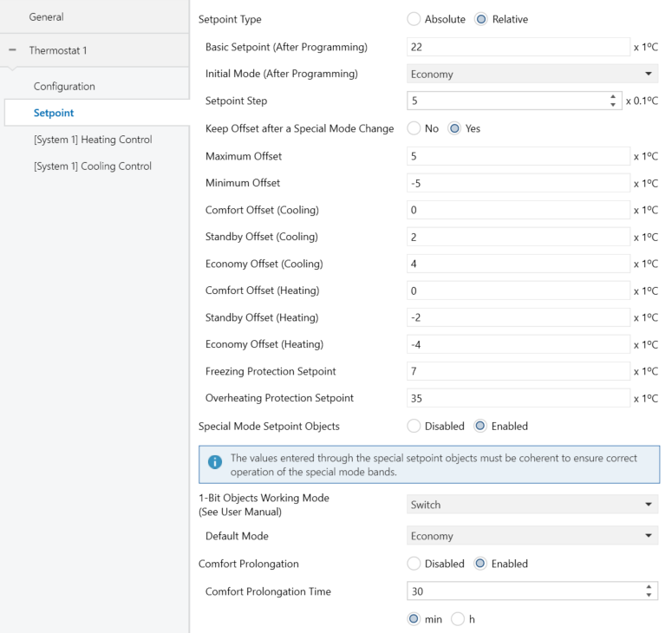
Task: Click the Comfort Offset (Cooling) field
Action: pyautogui.click(x=519, y=210)
